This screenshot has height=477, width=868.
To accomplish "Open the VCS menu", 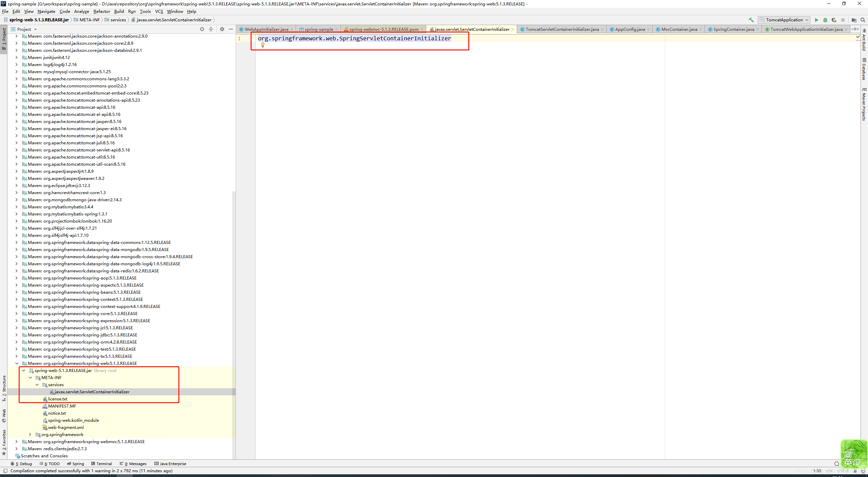I will point(159,11).
